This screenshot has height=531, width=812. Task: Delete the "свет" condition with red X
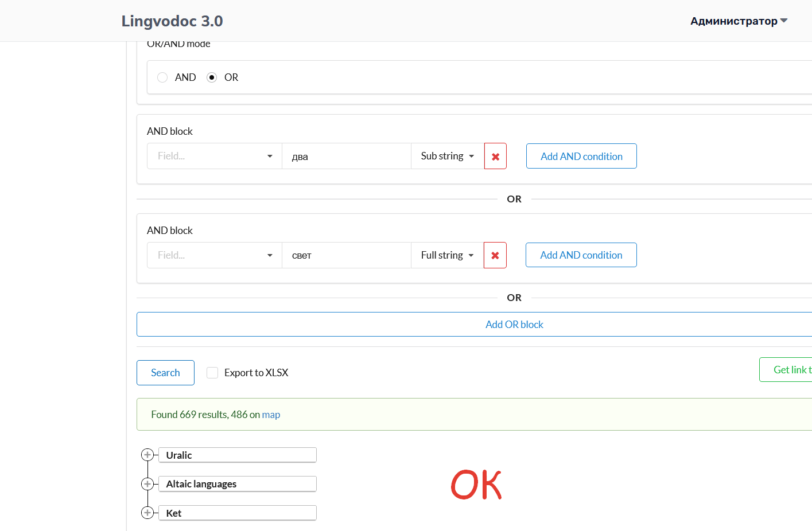click(495, 255)
